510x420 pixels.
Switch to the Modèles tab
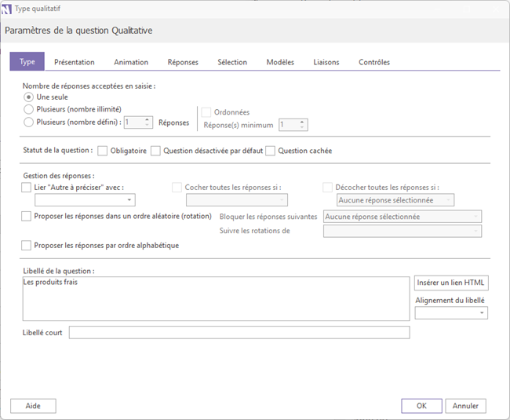pos(280,62)
